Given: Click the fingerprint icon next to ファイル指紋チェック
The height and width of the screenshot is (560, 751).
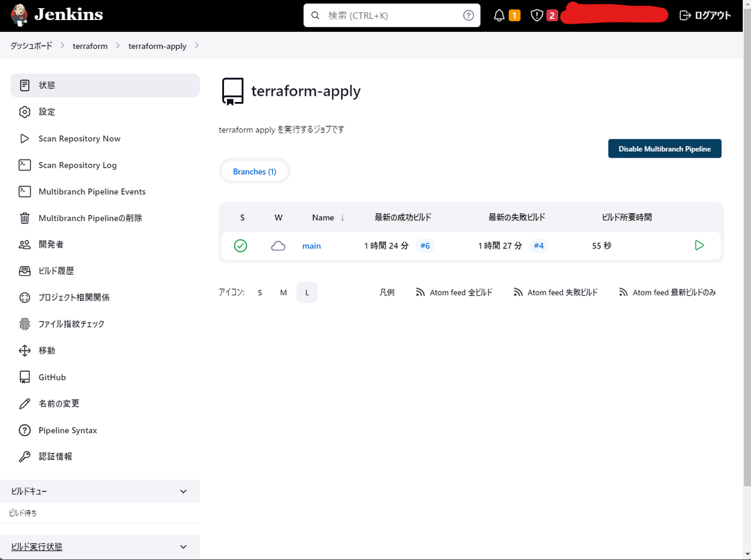Looking at the screenshot, I should click(24, 324).
